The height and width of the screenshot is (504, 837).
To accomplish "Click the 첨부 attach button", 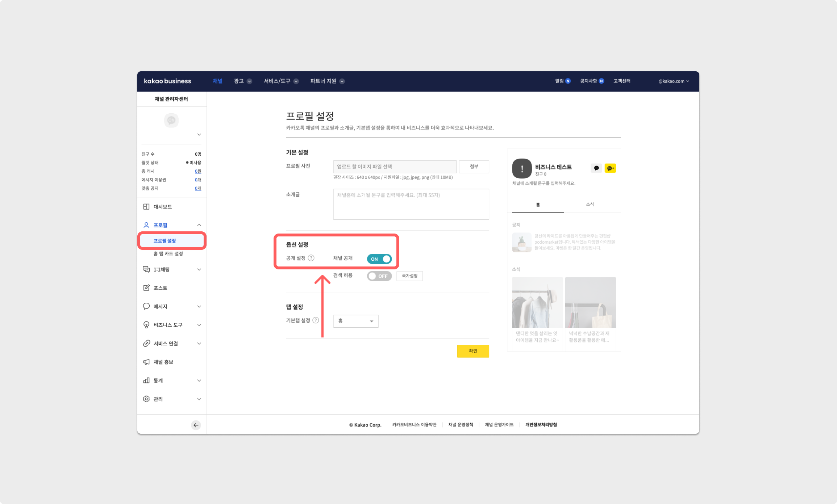I will (474, 167).
